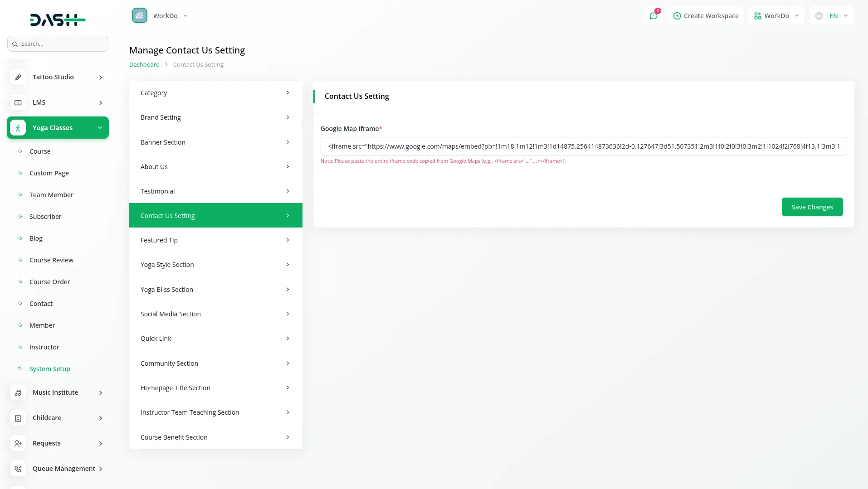Click the Save Changes button
This screenshot has height=489, width=868.
click(812, 207)
